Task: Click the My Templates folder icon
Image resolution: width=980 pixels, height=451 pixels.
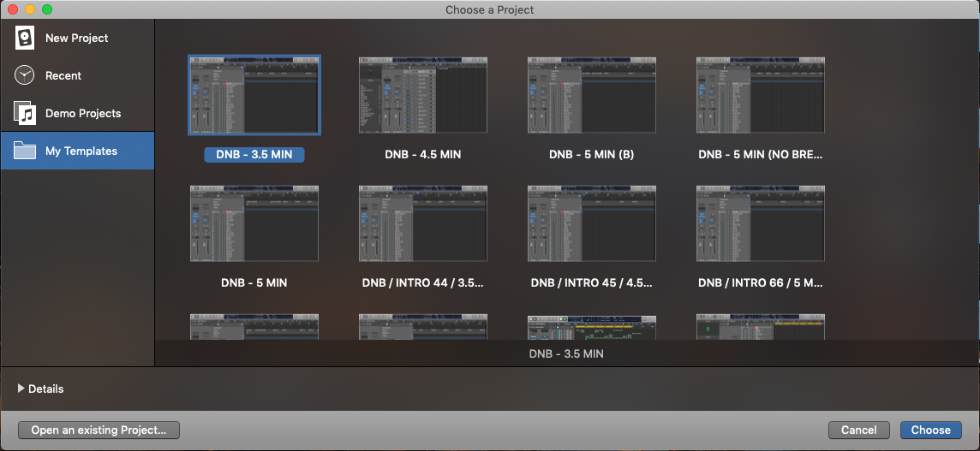Action: 25,151
